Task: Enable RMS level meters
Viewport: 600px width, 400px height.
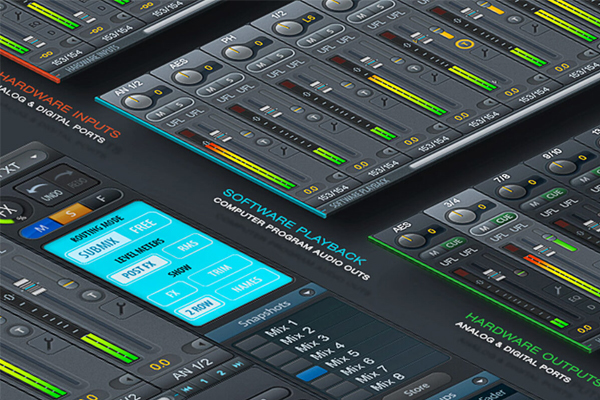Action: click(x=188, y=247)
